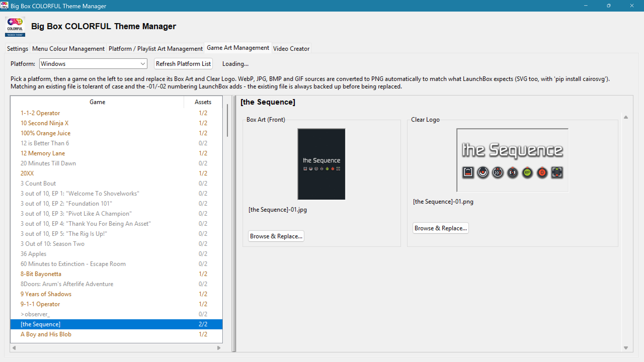Image resolution: width=644 pixels, height=362 pixels.
Task: Click the Box Art front thumbnail
Action: point(321,164)
